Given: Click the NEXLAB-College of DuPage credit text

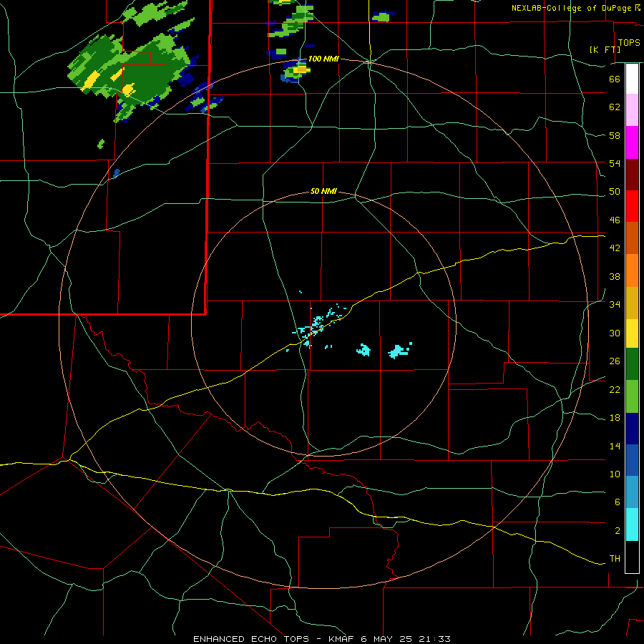Looking at the screenshot, I should tap(571, 8).
